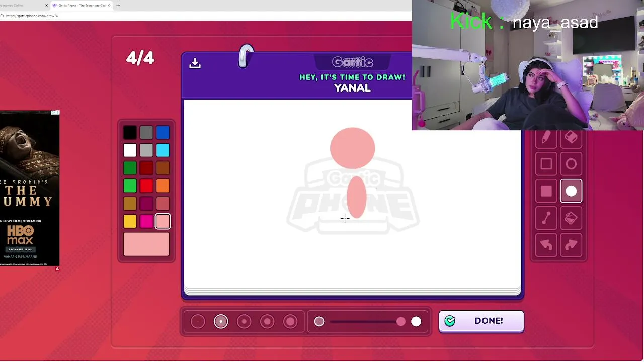Choose the bright red color swatch
Screen dimensions: 644x362
pos(146,186)
